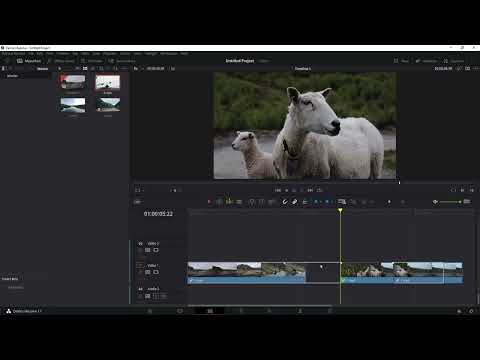Open the Timeline 1 name dropdown
The width and height of the screenshot is (480, 360).
pyautogui.click(x=303, y=68)
